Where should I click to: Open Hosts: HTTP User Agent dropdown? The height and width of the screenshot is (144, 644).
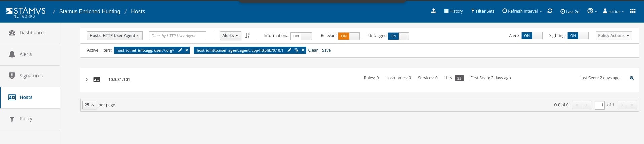click(115, 36)
